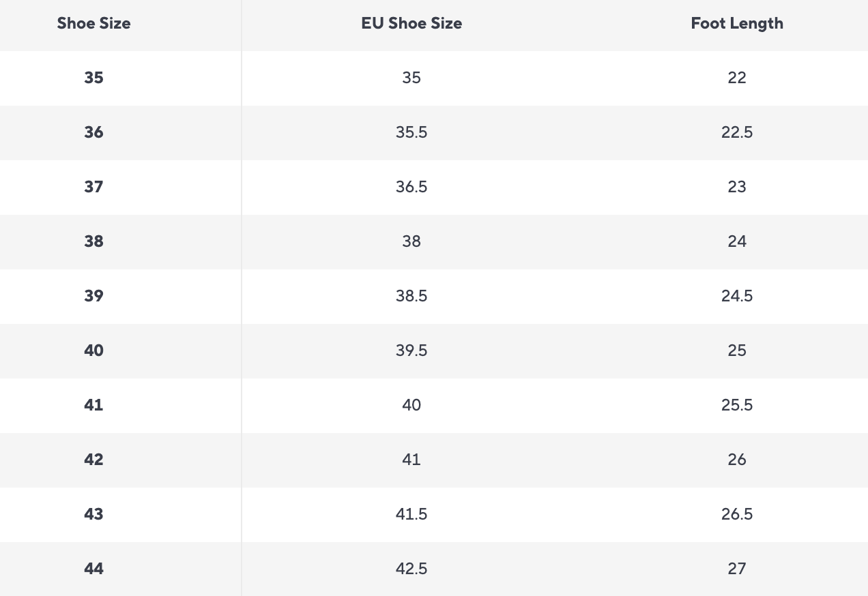Select shoe size 40 row label
Image resolution: width=868 pixels, height=596 pixels.
pyautogui.click(x=93, y=351)
